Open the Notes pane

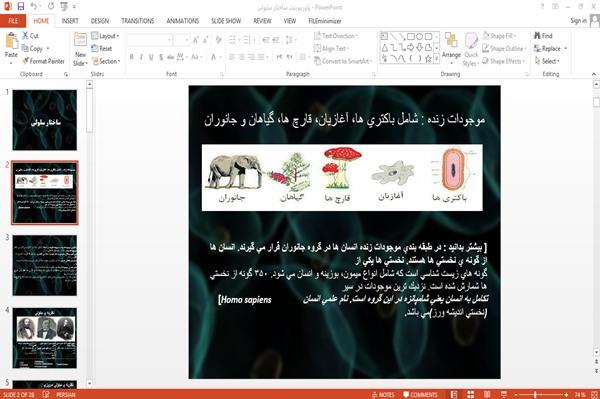click(x=383, y=394)
